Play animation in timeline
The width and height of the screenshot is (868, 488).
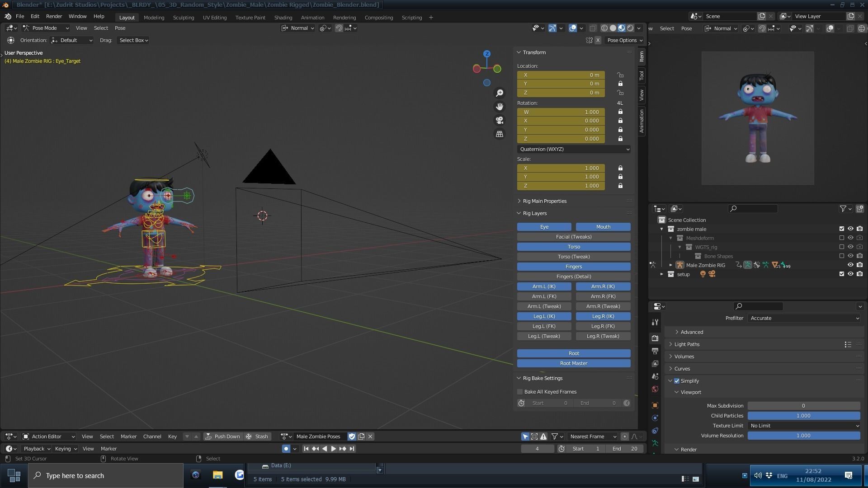[x=333, y=449]
